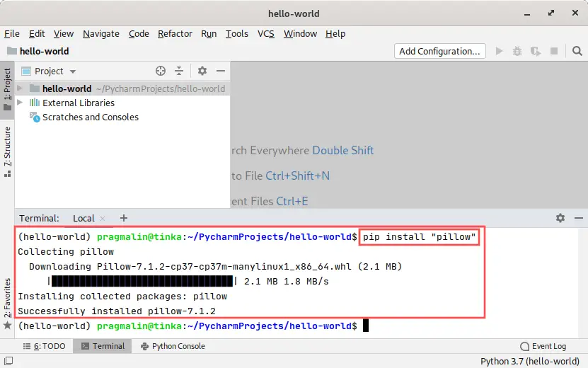
Task: Click Add Configuration... button
Action: click(440, 51)
